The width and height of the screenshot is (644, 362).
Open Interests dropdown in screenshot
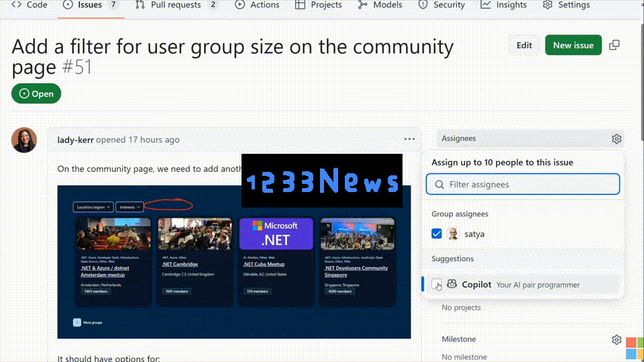pos(129,207)
